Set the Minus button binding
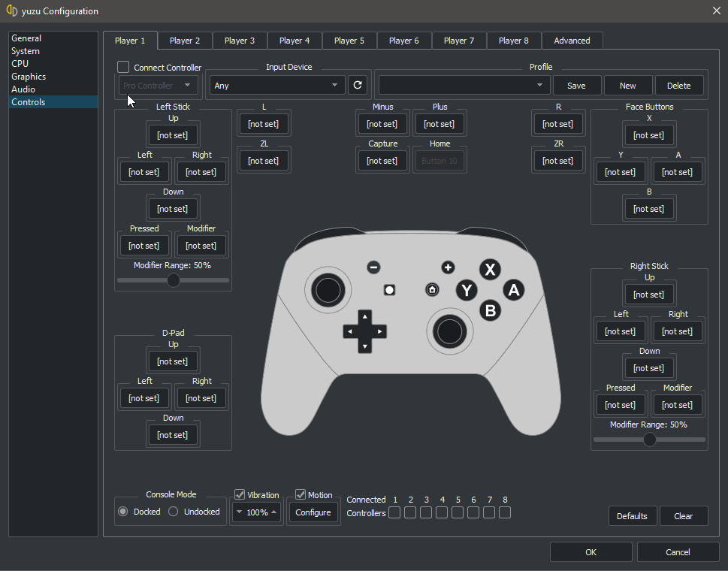The width and height of the screenshot is (728, 571). pyautogui.click(x=382, y=124)
